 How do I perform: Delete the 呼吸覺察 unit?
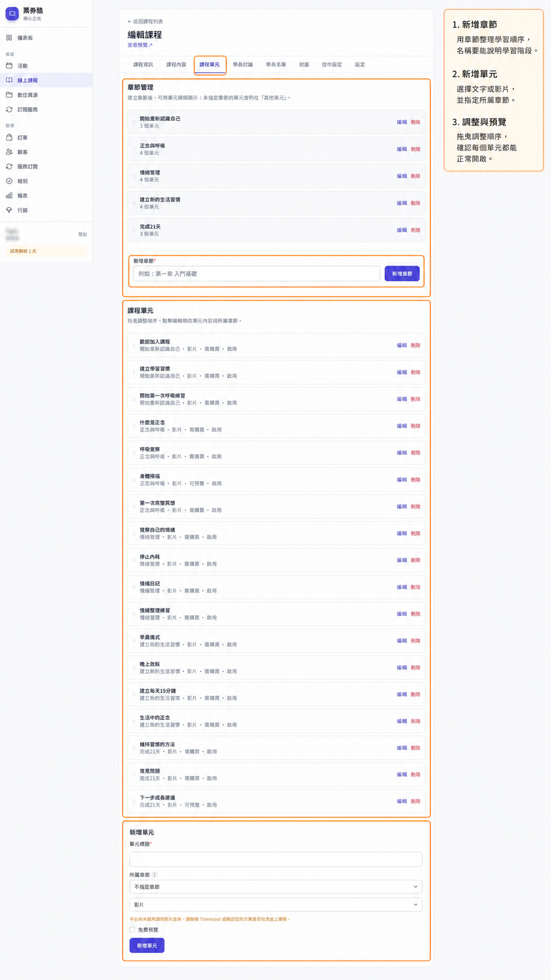click(x=416, y=453)
